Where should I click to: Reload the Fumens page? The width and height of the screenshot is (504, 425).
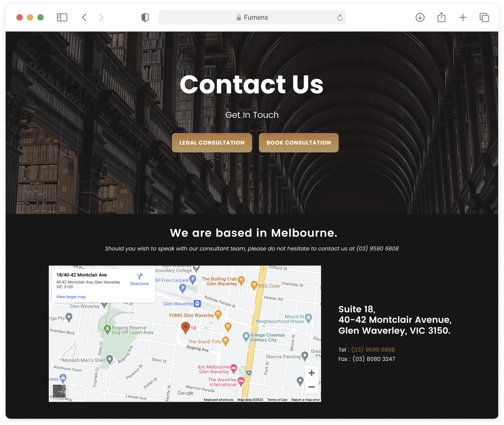340,18
